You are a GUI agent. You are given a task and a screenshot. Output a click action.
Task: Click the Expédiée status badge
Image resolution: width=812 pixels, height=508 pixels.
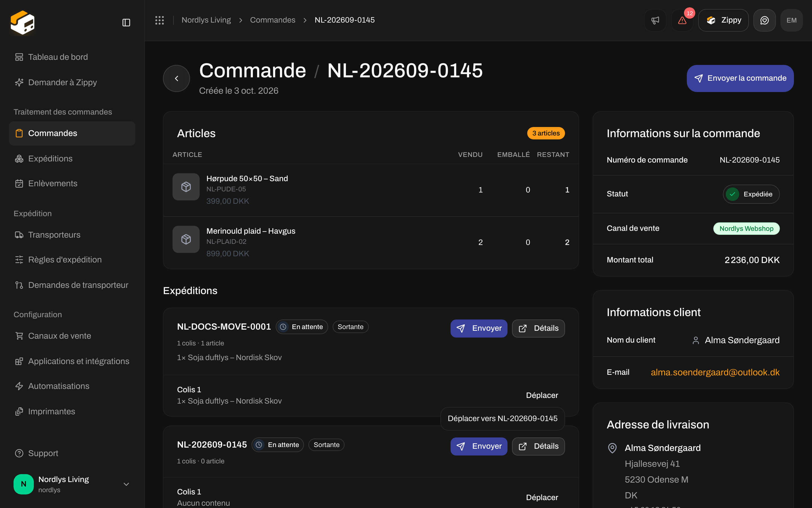point(751,194)
